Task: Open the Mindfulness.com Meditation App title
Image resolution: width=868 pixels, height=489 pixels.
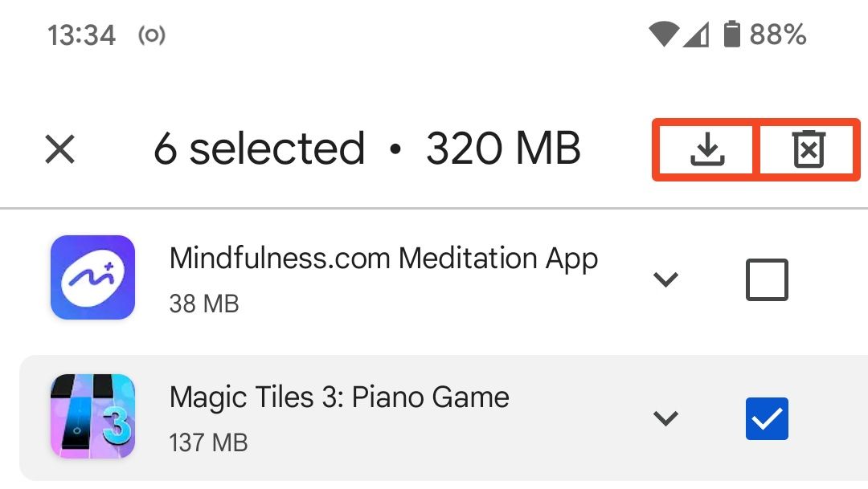Action: click(x=383, y=259)
